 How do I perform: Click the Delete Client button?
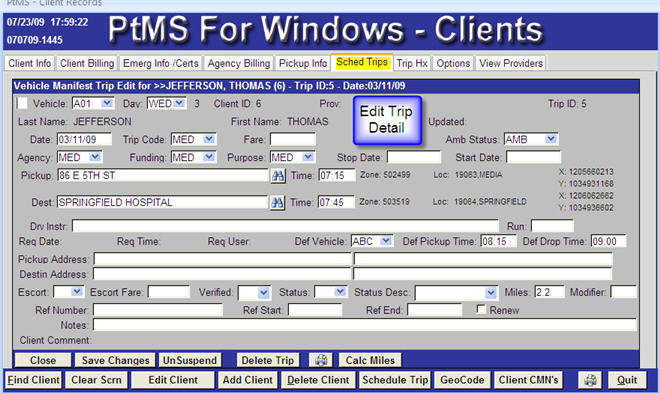(x=318, y=380)
